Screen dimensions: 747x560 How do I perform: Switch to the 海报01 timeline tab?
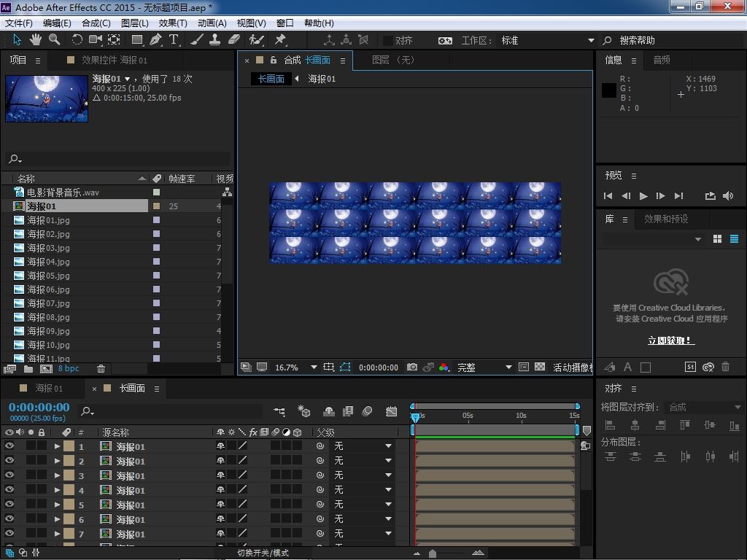pyautogui.click(x=50, y=388)
